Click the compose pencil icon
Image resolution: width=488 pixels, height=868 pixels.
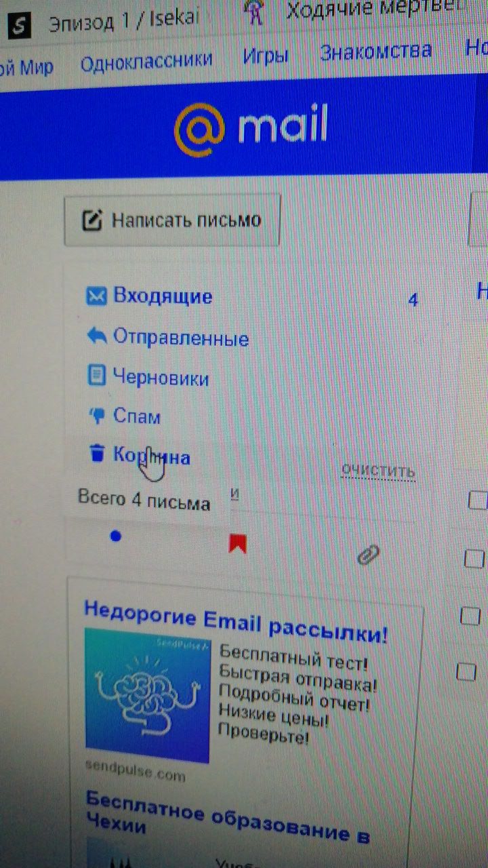pyautogui.click(x=91, y=220)
